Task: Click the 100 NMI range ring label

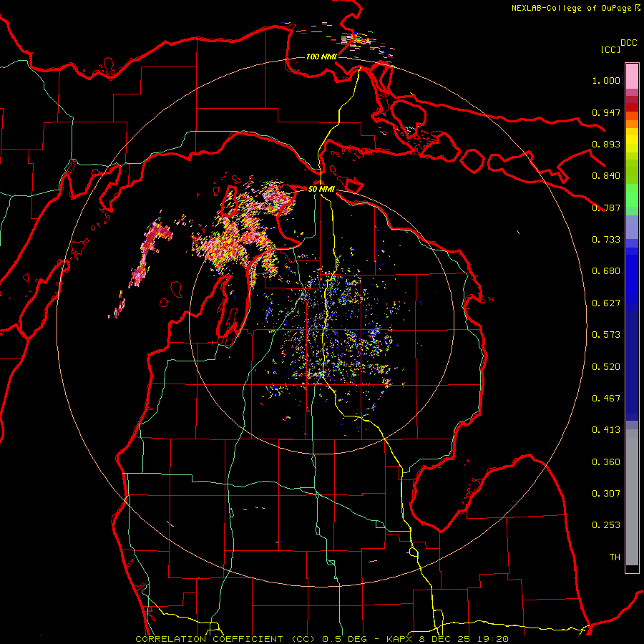Action: (321, 57)
